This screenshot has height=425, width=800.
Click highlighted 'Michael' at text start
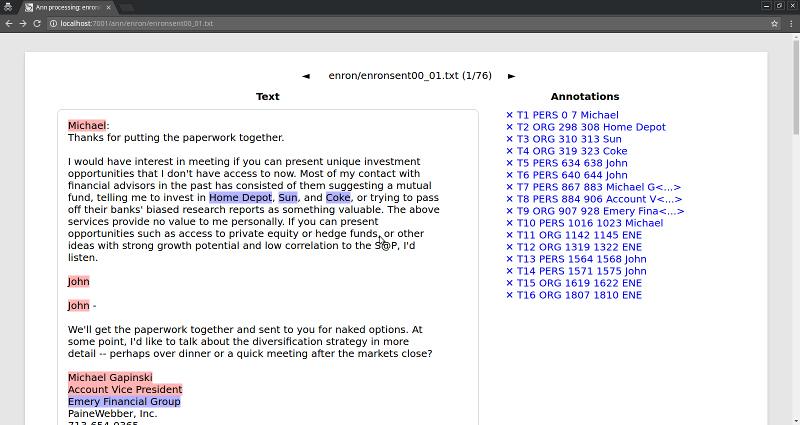coord(87,126)
